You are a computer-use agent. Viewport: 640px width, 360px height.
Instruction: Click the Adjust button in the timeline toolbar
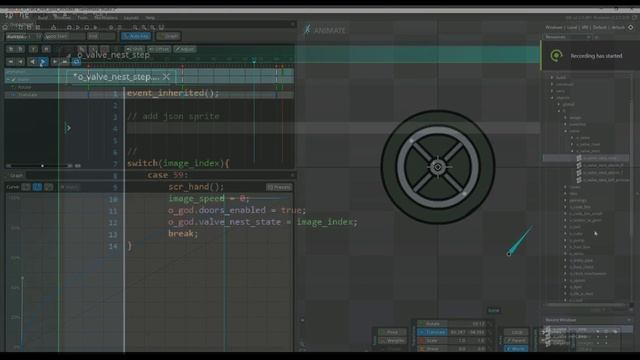[x=184, y=49]
